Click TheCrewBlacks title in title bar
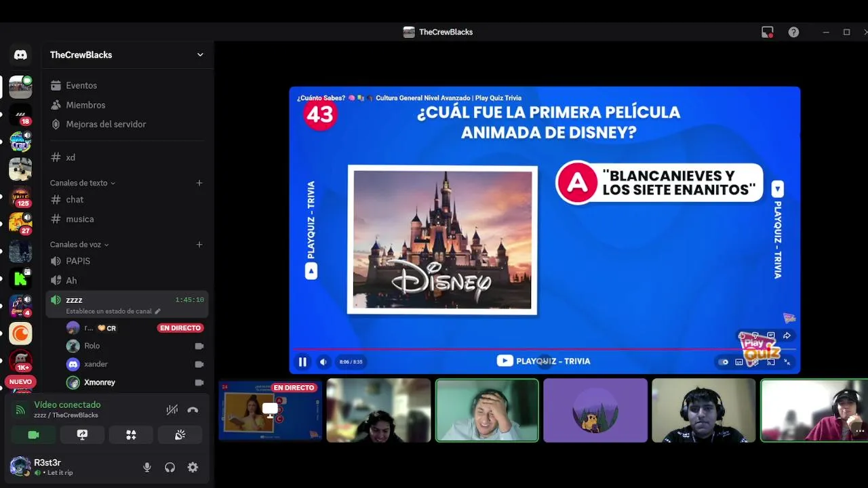The width and height of the screenshot is (868, 488). click(x=446, y=32)
